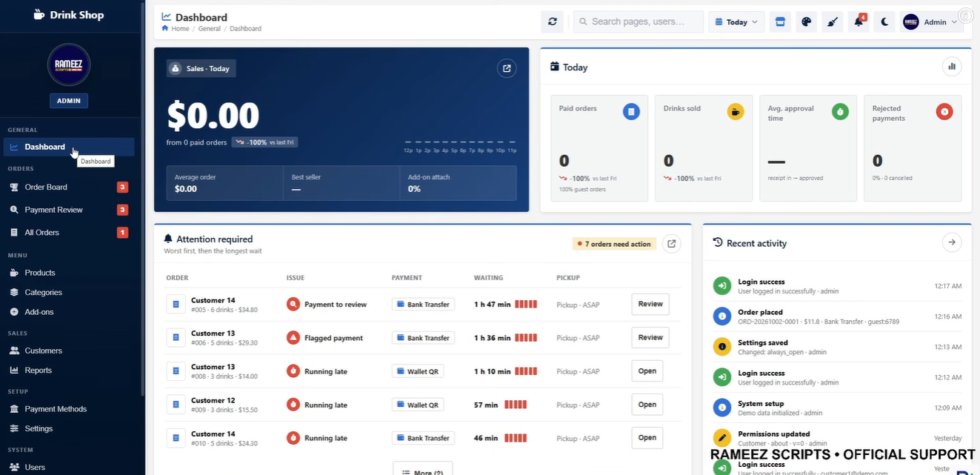Image resolution: width=980 pixels, height=475 pixels.
Task: Click the document icon for order #006
Action: pos(176,337)
